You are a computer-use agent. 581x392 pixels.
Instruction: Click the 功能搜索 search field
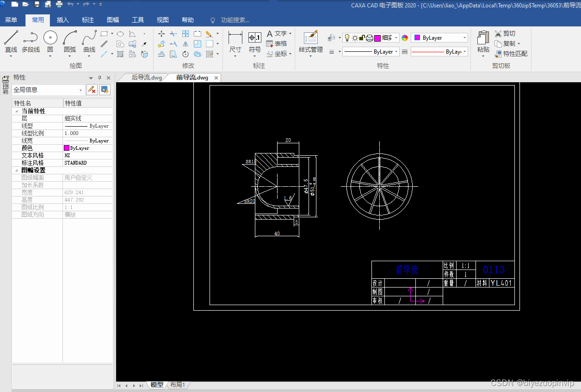(235, 20)
